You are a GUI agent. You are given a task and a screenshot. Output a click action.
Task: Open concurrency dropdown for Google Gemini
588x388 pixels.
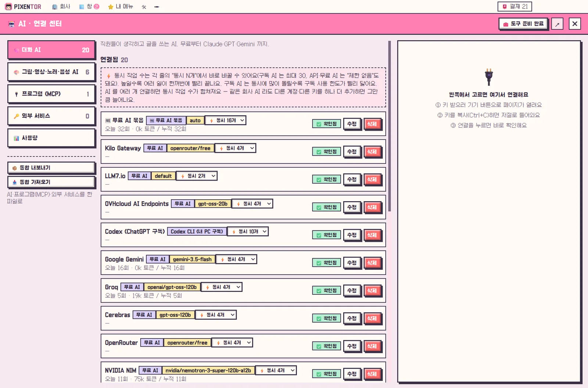click(x=236, y=260)
